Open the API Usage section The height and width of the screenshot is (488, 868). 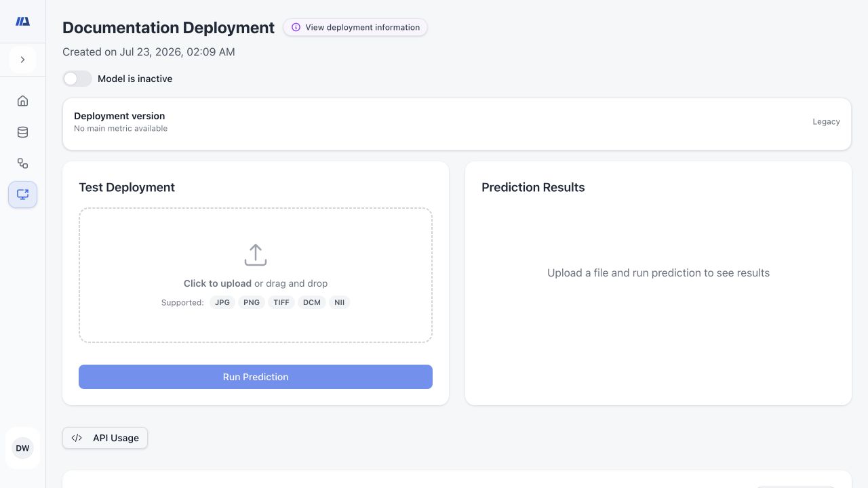click(105, 438)
